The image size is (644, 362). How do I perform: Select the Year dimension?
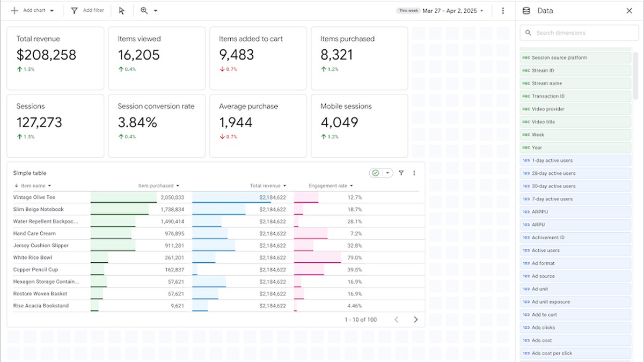pos(576,147)
